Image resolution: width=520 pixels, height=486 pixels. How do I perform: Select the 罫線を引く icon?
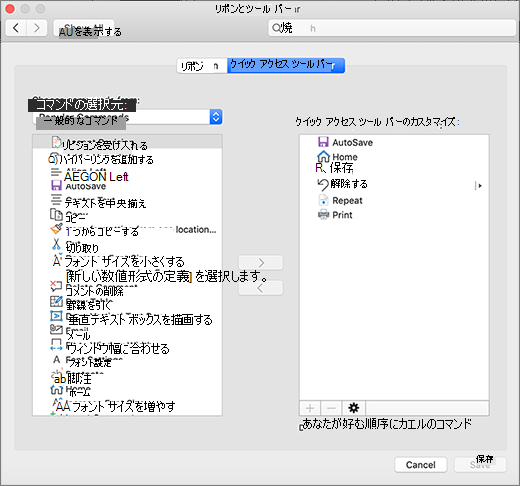(x=56, y=301)
